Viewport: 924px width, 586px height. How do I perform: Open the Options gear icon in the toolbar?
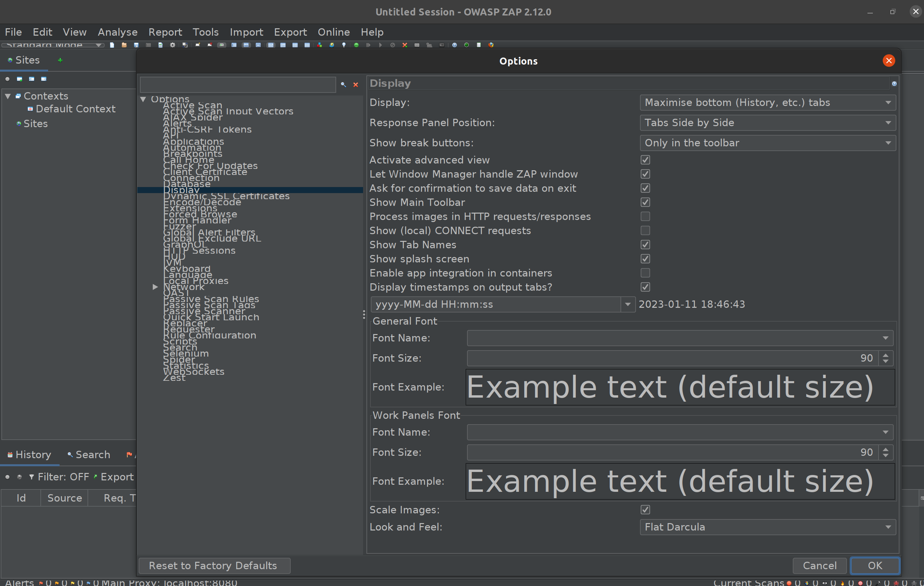[x=172, y=45]
